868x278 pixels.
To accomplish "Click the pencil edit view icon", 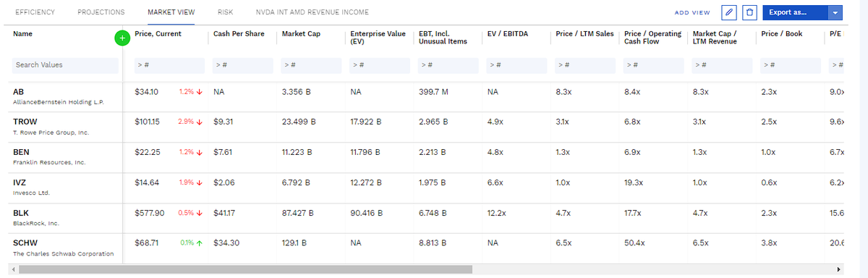I will [730, 12].
